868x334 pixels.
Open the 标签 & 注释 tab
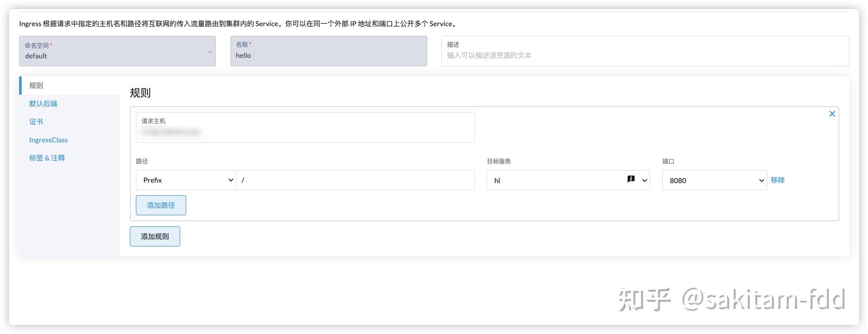[47, 158]
